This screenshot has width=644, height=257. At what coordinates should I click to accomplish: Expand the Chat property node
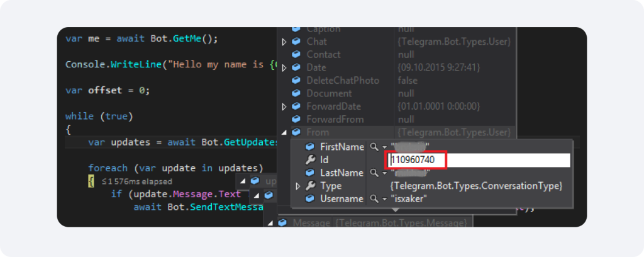click(284, 42)
